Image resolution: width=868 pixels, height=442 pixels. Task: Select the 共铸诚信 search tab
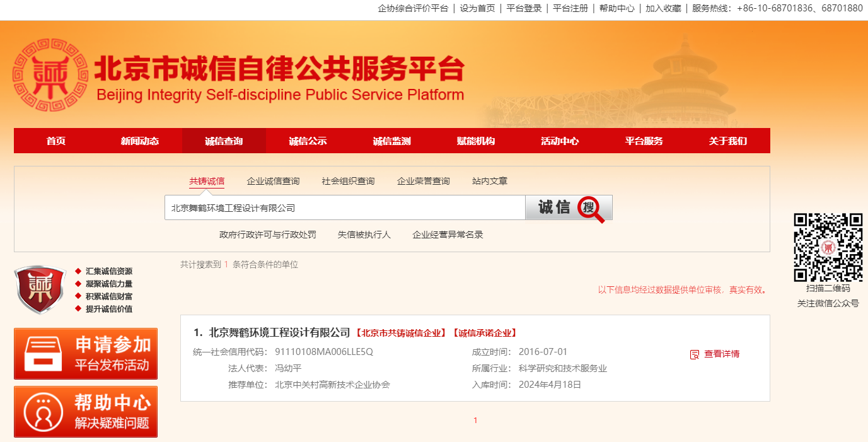[207, 182]
